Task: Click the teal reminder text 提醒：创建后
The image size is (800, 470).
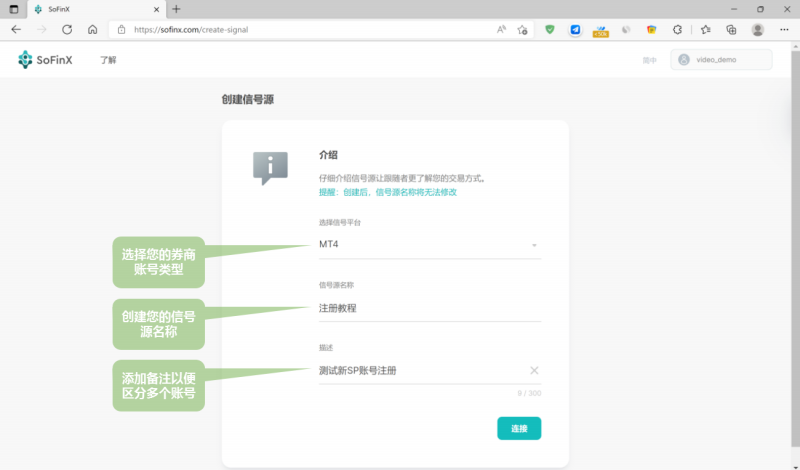Action: click(x=388, y=192)
